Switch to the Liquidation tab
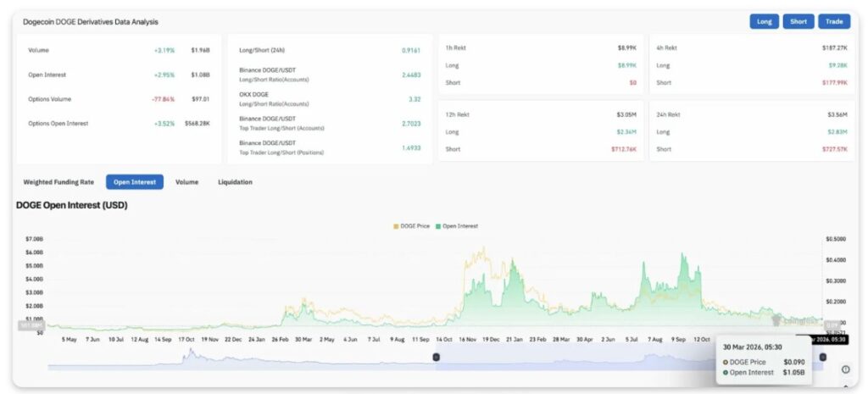 click(x=235, y=182)
